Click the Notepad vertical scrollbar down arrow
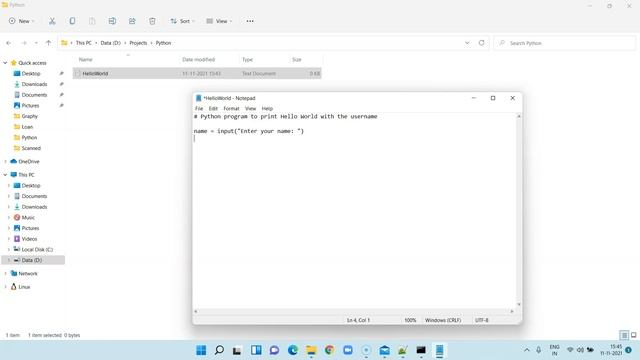Viewport: 640px width, 360px height. coord(519,304)
